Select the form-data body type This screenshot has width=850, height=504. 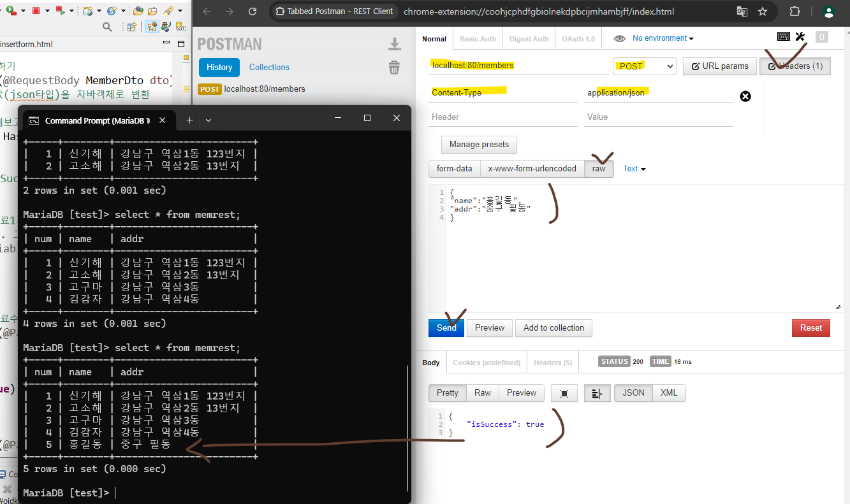tap(454, 169)
